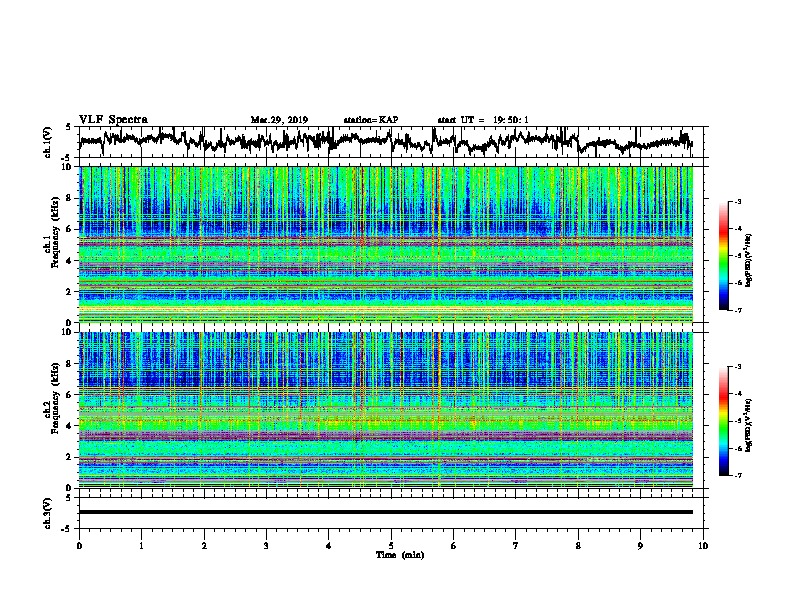Viewport: 792px width, 612px height.
Task: Click the ch.1 PSD color scale bar
Action: click(723, 256)
